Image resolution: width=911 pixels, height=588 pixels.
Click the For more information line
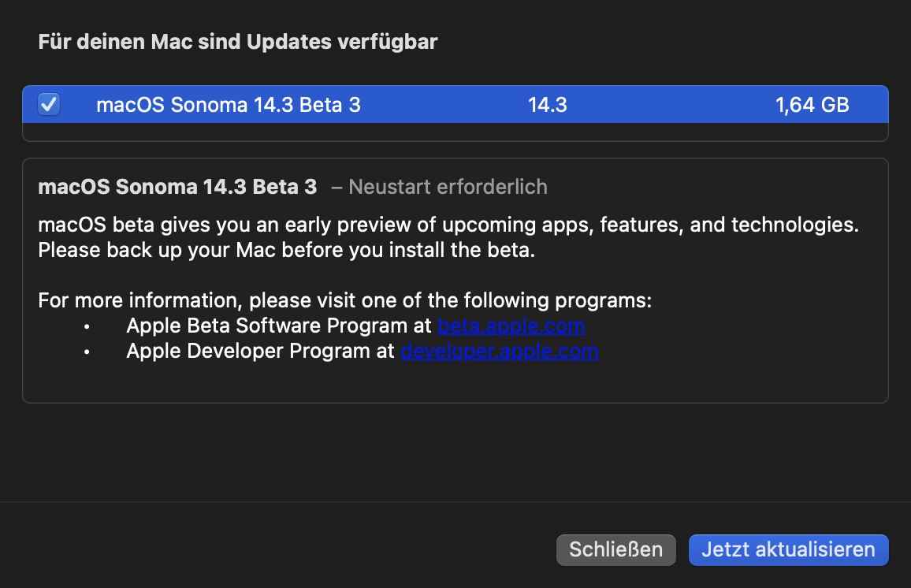pos(345,300)
